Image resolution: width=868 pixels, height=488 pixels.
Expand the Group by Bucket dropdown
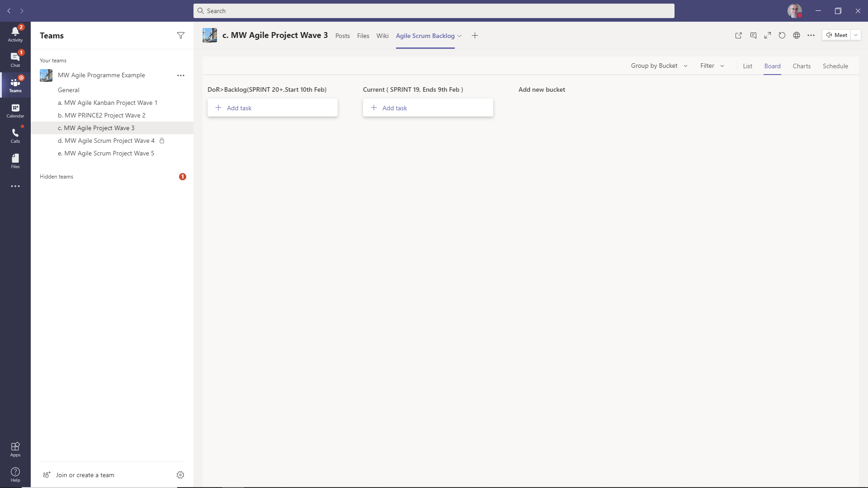point(659,66)
